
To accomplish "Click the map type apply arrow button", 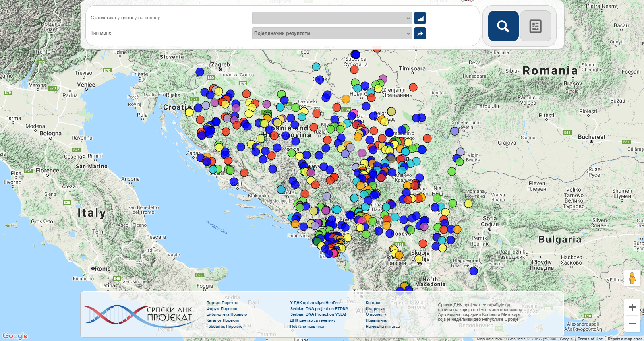I will 420,33.
